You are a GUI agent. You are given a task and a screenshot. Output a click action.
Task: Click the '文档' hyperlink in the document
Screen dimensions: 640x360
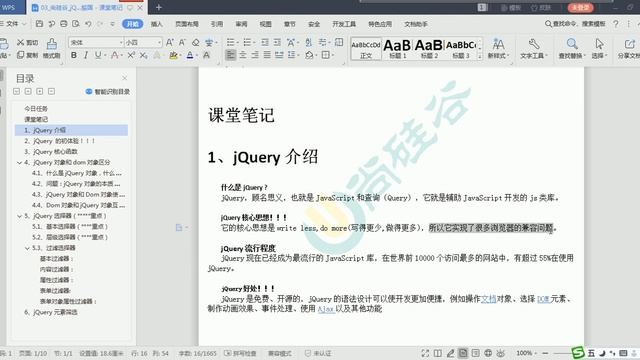488,299
